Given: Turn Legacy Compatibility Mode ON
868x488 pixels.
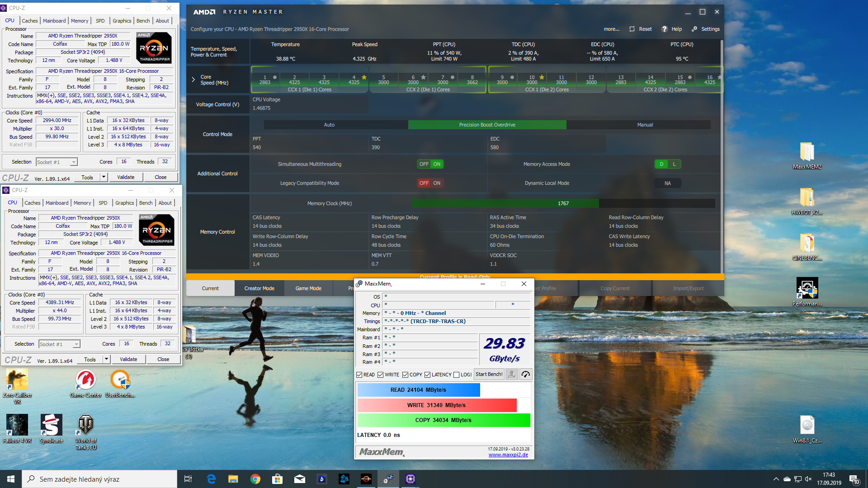Looking at the screenshot, I should pyautogui.click(x=437, y=183).
